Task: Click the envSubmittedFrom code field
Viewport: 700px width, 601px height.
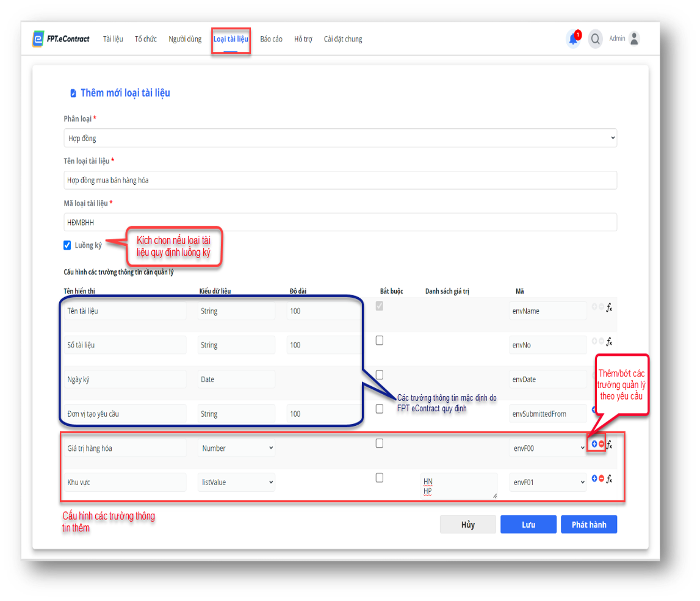Action: coord(548,414)
